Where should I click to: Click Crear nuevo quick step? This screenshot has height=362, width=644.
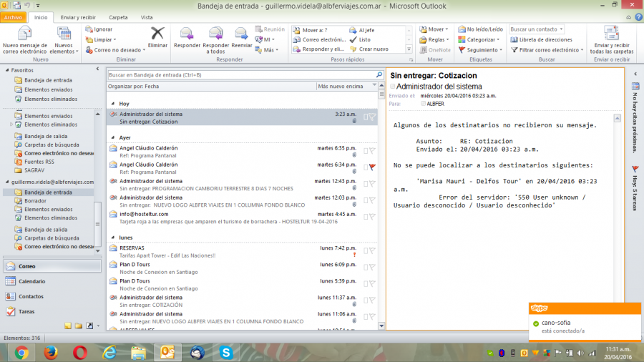[369, 49]
